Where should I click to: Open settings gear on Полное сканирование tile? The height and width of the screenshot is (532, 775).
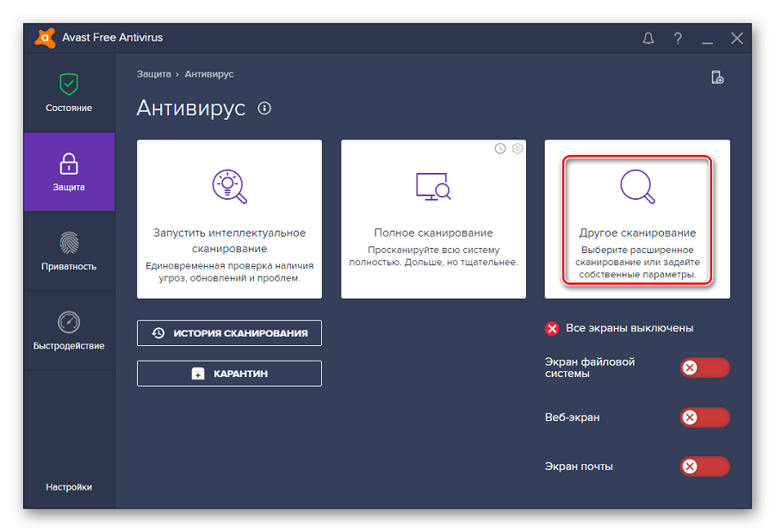click(518, 149)
